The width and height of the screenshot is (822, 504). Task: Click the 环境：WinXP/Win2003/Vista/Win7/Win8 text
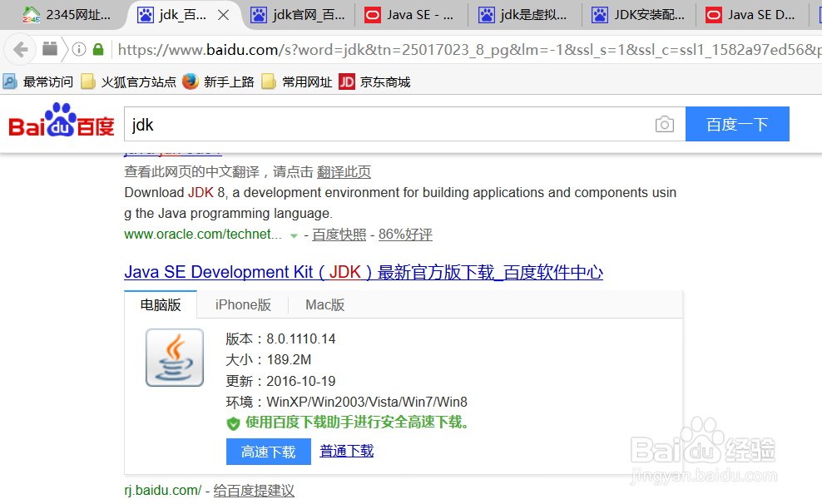click(346, 402)
